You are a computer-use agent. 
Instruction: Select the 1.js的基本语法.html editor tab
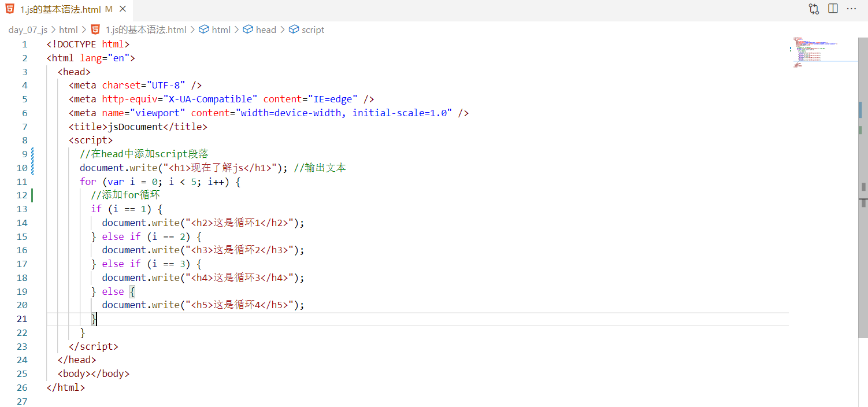tap(65, 9)
